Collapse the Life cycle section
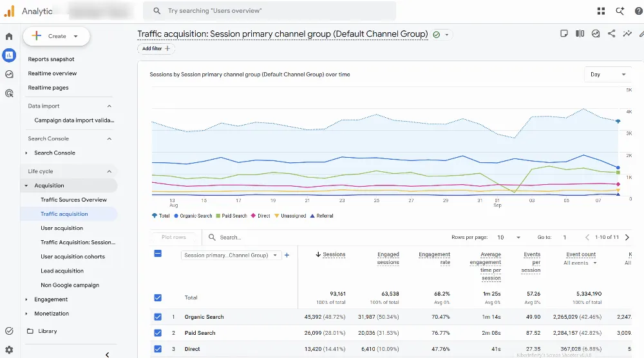 tap(109, 171)
